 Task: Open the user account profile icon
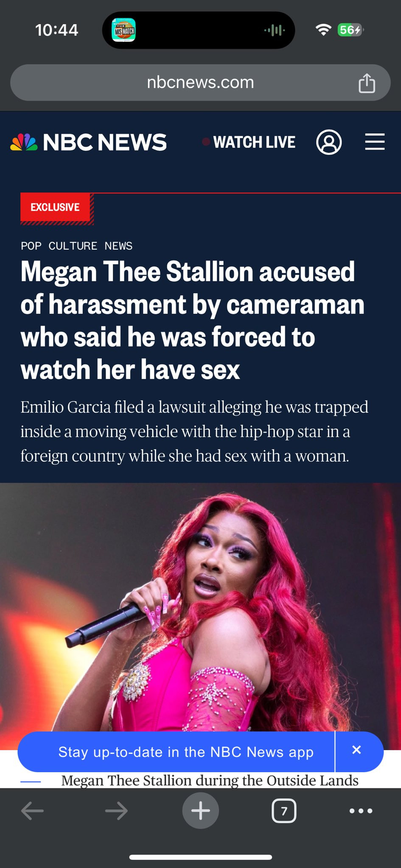click(329, 142)
